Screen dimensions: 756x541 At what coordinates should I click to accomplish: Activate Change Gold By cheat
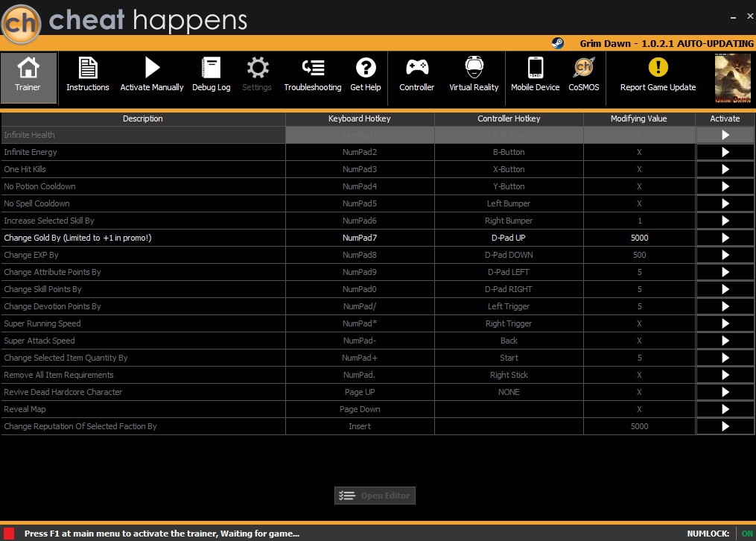(725, 238)
